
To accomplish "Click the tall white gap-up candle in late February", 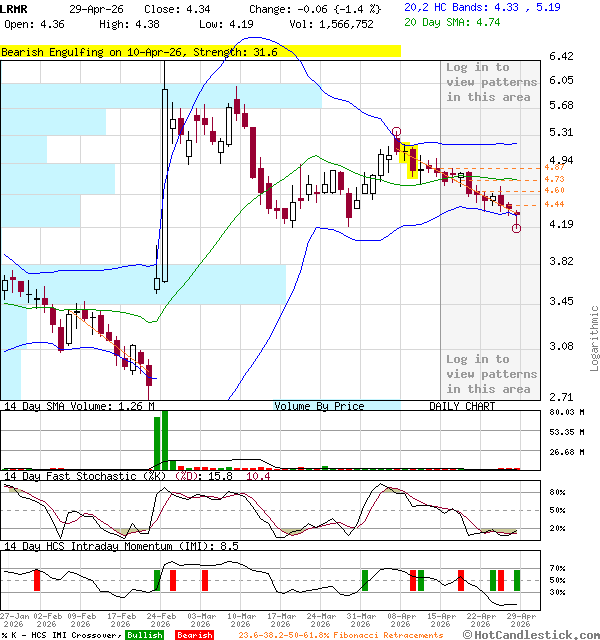I will point(165,185).
